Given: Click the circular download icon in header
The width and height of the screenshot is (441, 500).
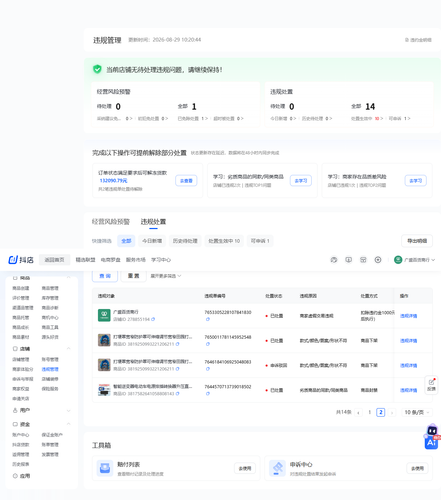Looking at the screenshot, I should (x=378, y=260).
